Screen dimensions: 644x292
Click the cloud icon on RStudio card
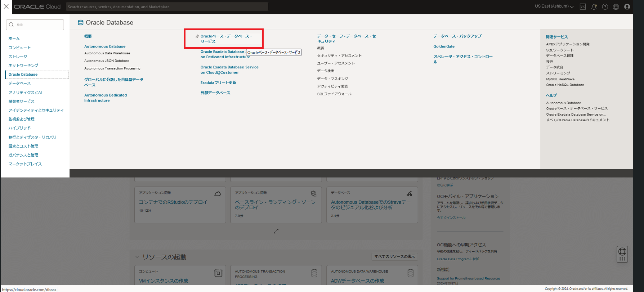click(x=218, y=194)
